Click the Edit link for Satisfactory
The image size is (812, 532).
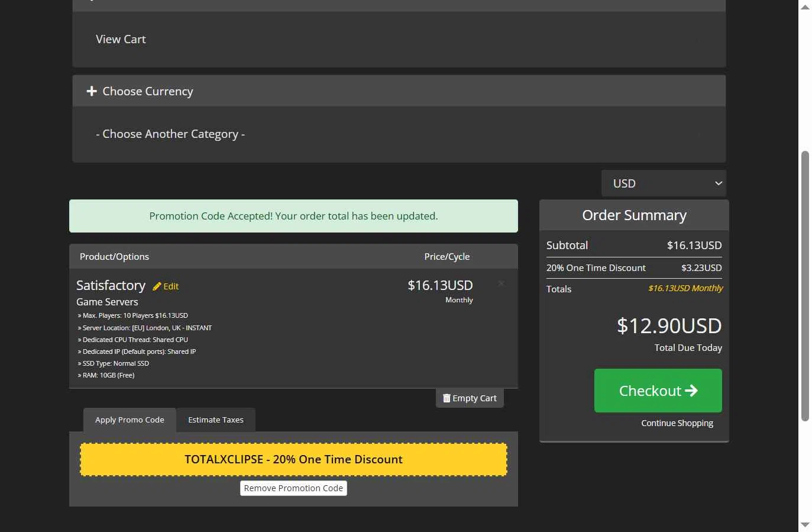pos(166,286)
